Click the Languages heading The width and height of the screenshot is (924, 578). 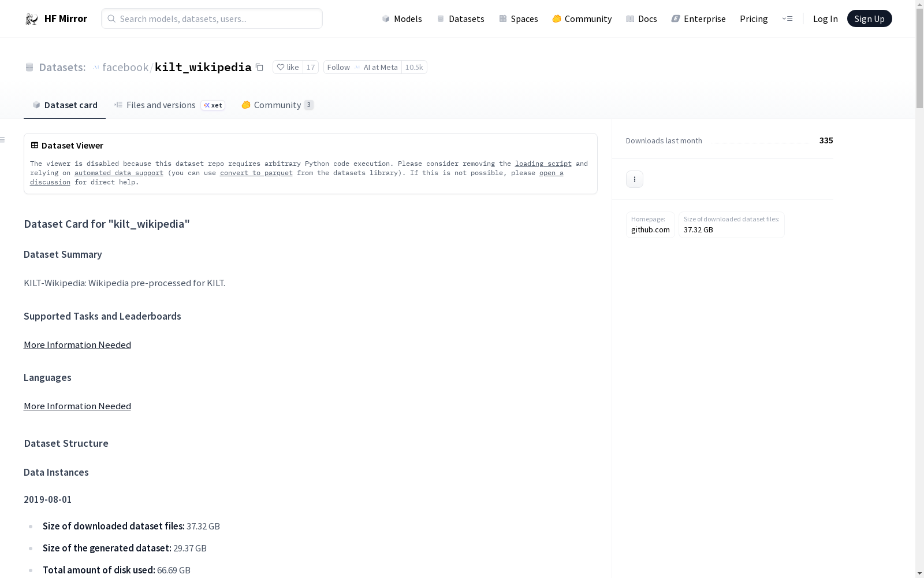pos(47,377)
